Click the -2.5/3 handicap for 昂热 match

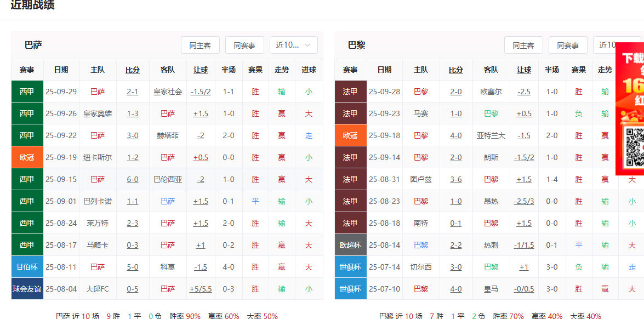coord(524,201)
